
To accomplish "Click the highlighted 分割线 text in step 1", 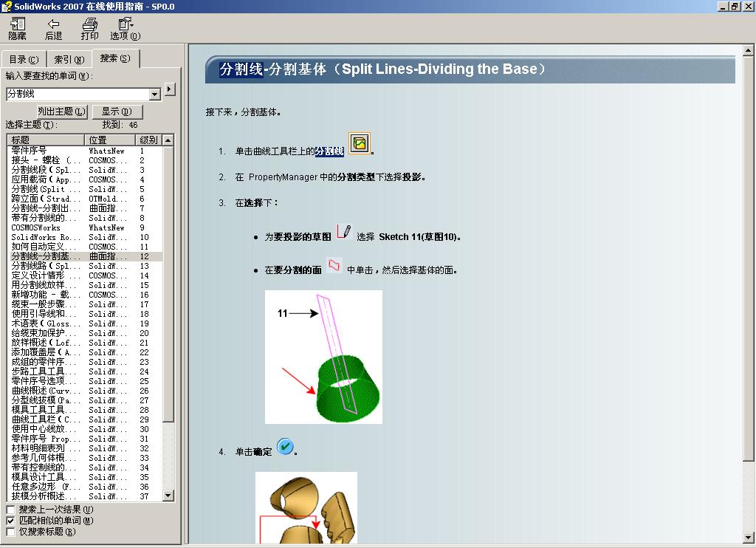I will click(x=329, y=151).
